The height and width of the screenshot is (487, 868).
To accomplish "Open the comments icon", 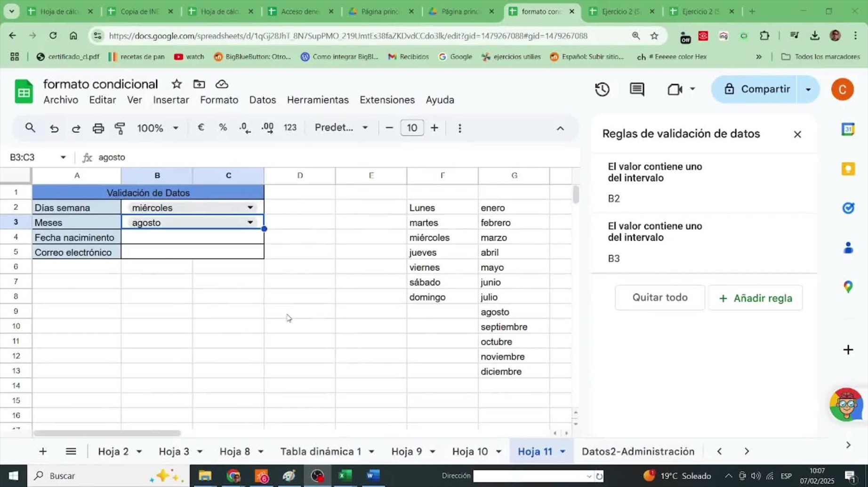I will tap(637, 89).
